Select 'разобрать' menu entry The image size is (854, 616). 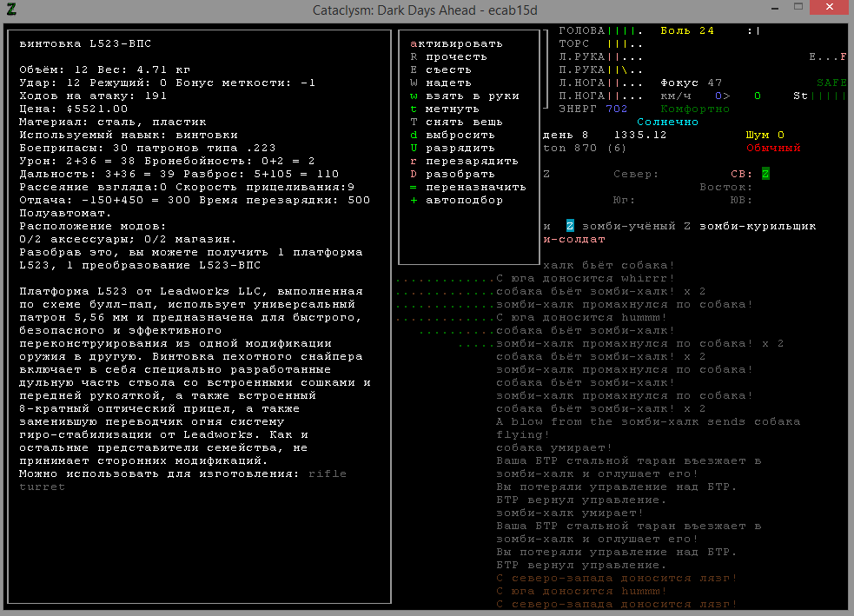pos(453,175)
